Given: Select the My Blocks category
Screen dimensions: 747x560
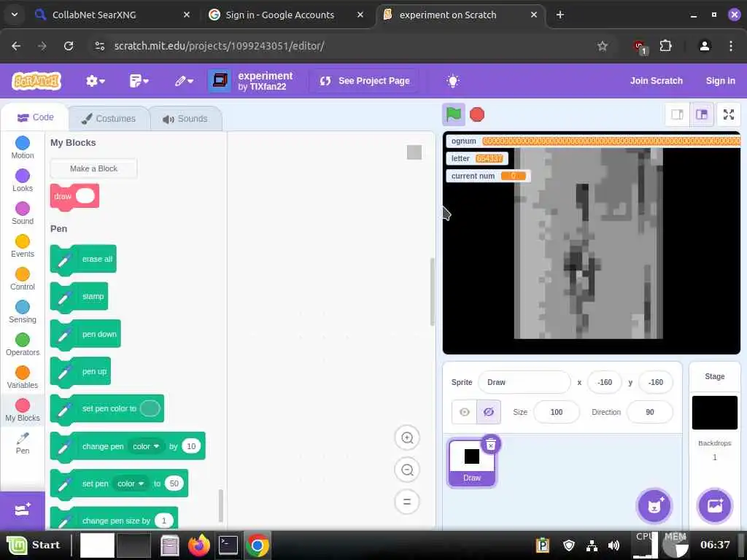Looking at the screenshot, I should (x=23, y=410).
